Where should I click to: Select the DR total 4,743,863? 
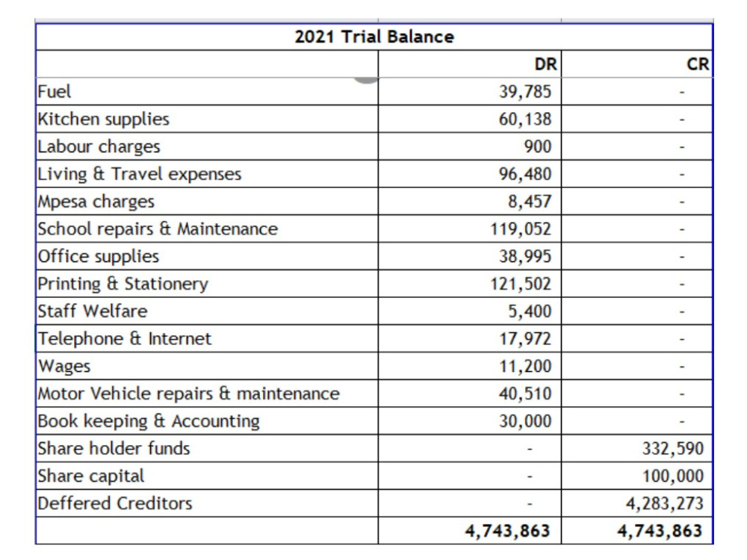tap(507, 532)
